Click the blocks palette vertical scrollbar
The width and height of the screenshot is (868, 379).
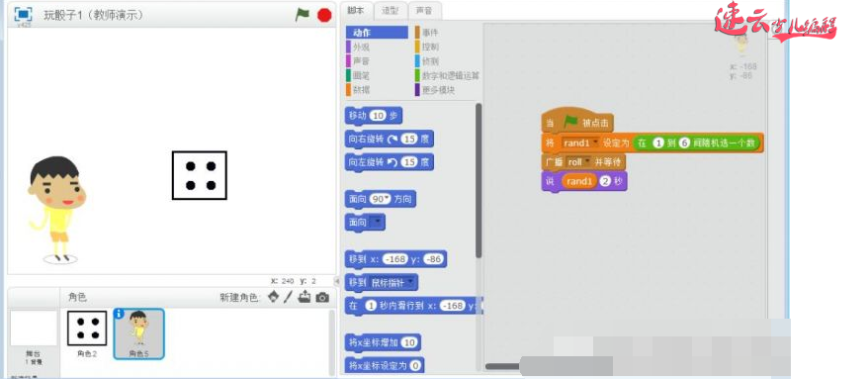point(478,180)
